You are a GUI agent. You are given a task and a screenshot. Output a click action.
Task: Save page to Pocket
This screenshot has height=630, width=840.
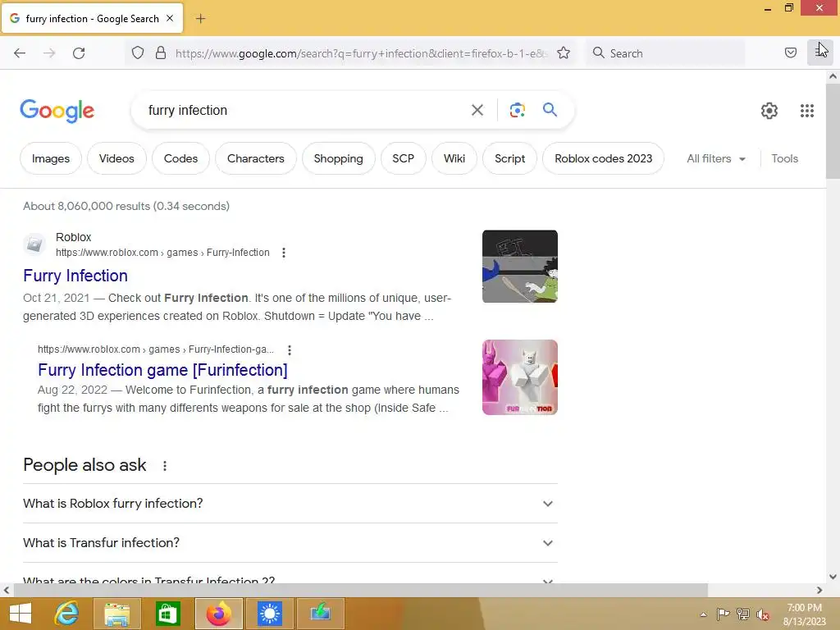[x=791, y=52]
